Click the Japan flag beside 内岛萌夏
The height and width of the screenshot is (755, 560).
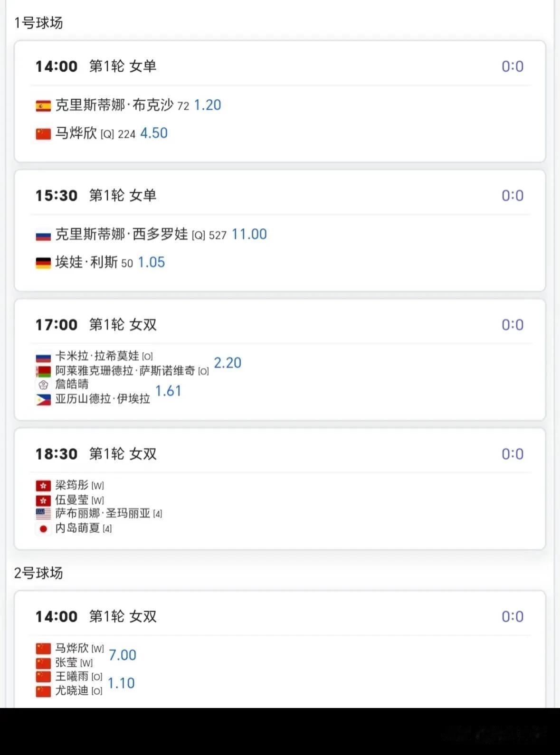pyautogui.click(x=43, y=528)
